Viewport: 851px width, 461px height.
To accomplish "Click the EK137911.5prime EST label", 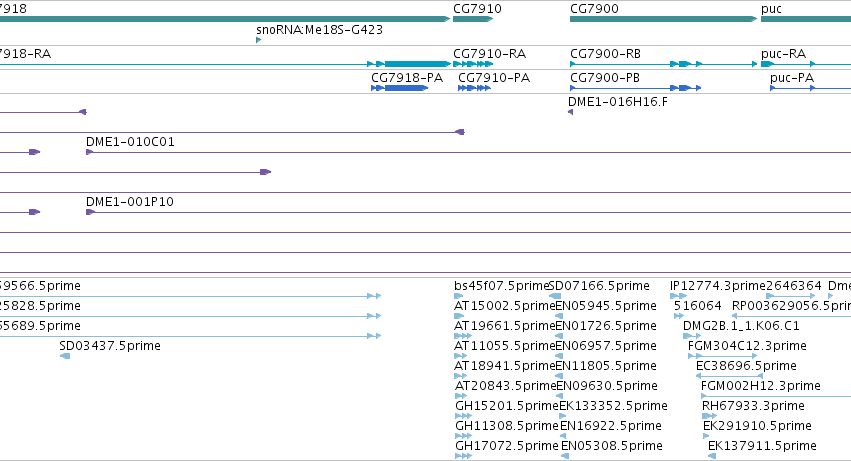I will coord(762,446).
